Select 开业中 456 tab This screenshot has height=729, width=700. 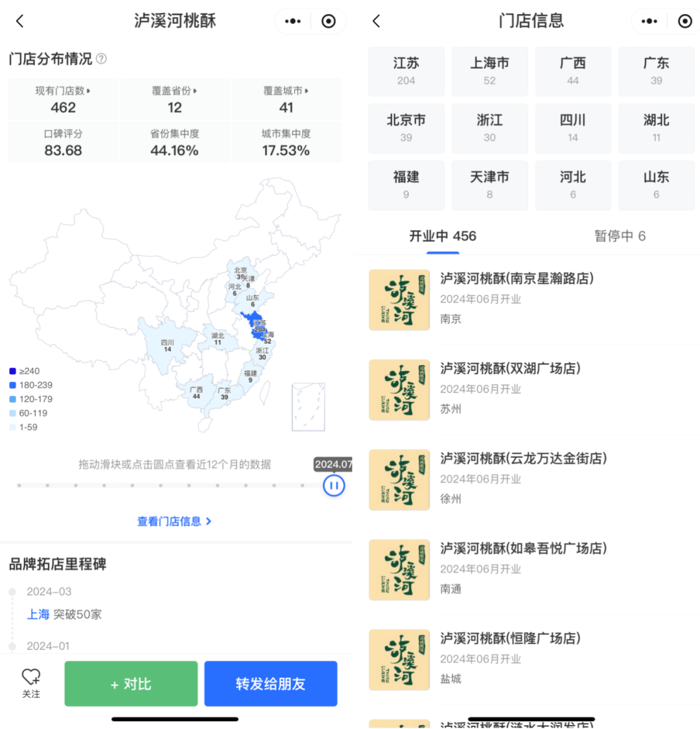443,236
